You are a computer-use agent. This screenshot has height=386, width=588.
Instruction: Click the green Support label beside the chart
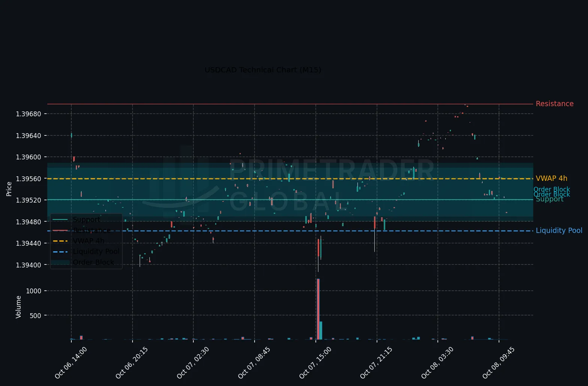click(x=550, y=199)
